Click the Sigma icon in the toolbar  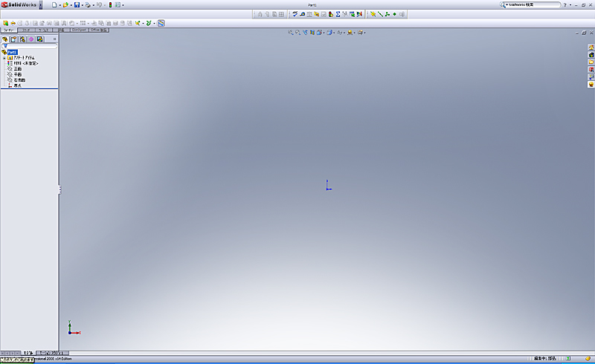pos(338,14)
